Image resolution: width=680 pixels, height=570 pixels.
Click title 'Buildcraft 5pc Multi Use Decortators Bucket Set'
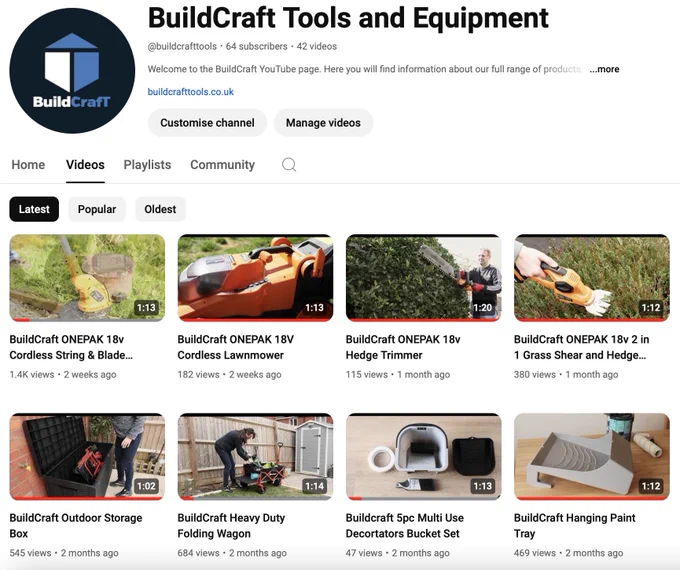[x=405, y=526]
